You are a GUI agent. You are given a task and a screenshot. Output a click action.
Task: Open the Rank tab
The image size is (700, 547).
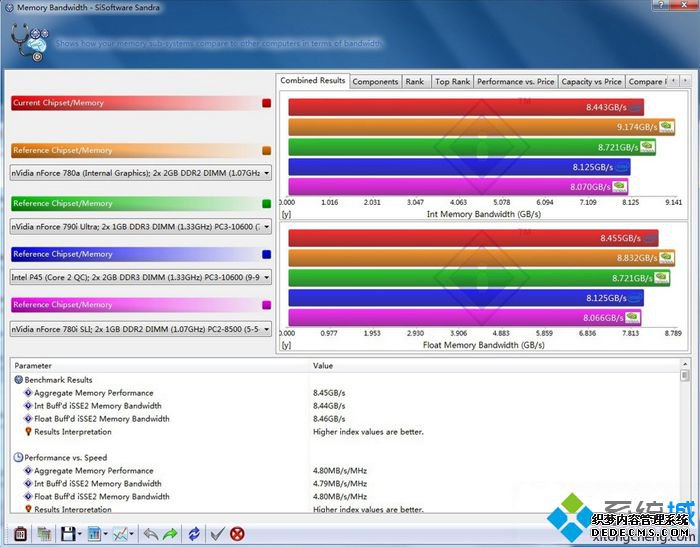click(415, 82)
